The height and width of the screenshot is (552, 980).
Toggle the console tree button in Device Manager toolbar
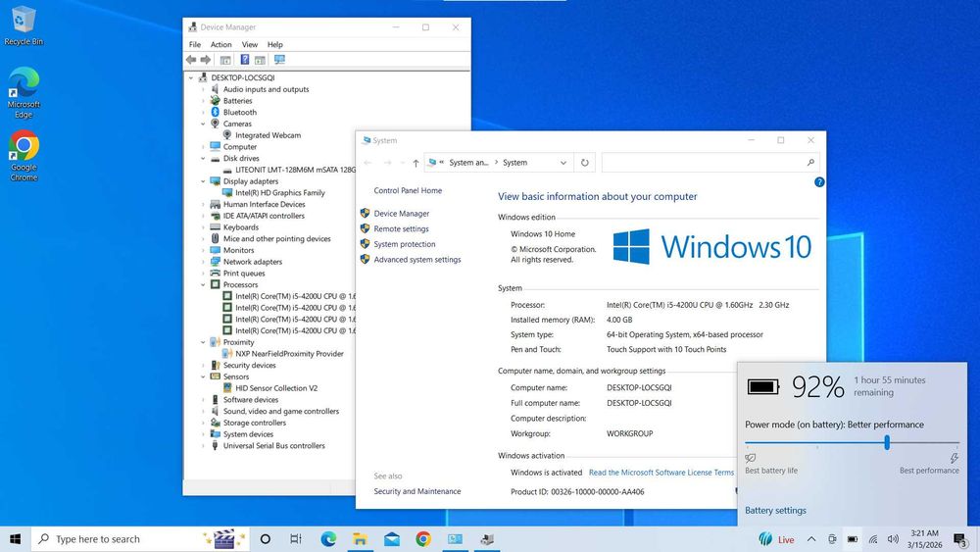225,60
